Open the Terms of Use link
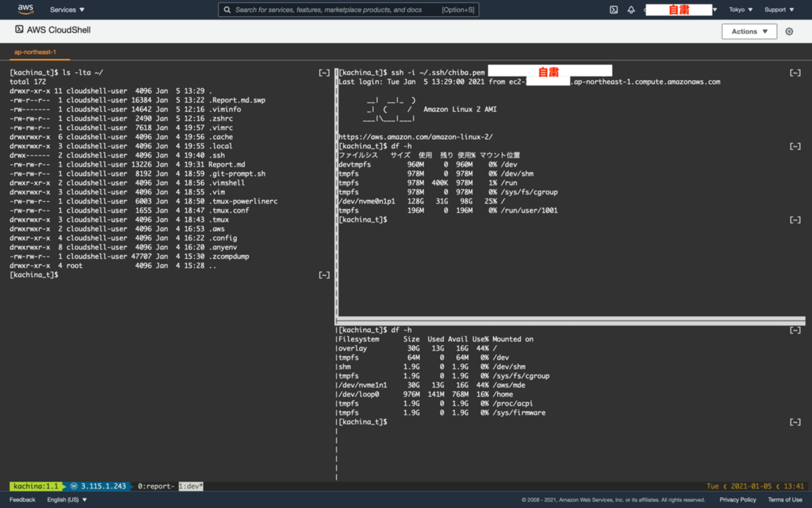This screenshot has height=508, width=812. tap(785, 499)
